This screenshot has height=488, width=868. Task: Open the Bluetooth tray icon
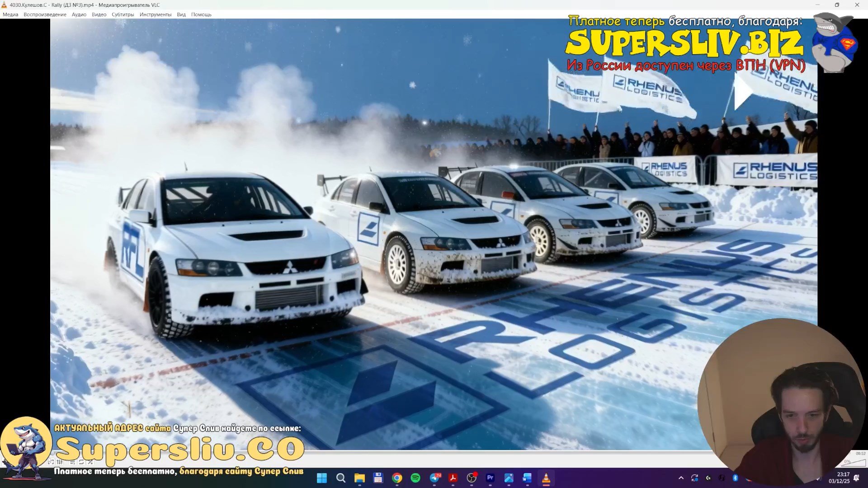click(x=735, y=478)
